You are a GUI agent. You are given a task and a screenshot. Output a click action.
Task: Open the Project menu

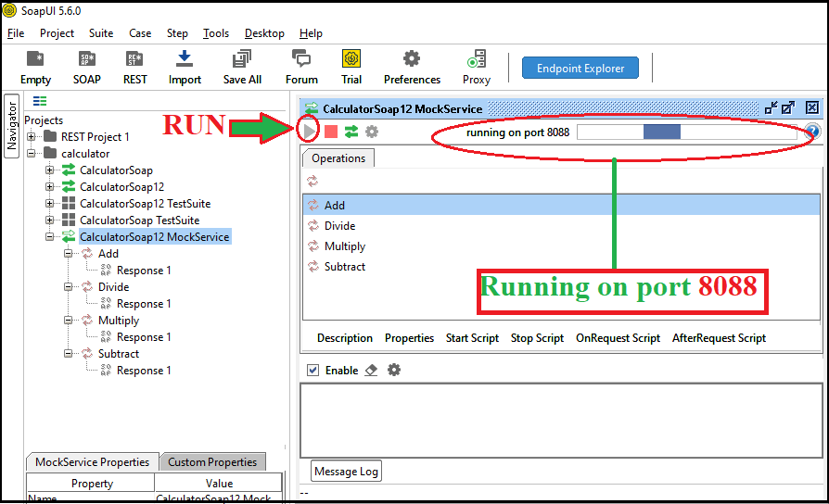click(x=57, y=32)
